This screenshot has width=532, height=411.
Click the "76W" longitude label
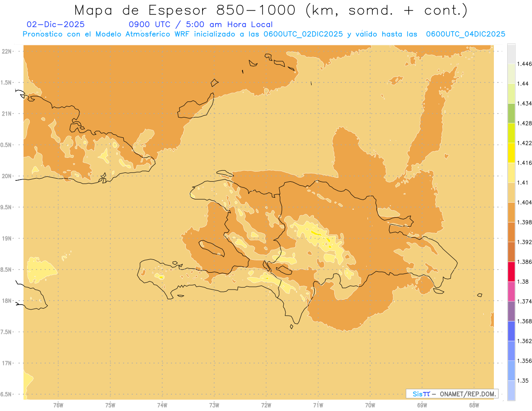(x=58, y=405)
